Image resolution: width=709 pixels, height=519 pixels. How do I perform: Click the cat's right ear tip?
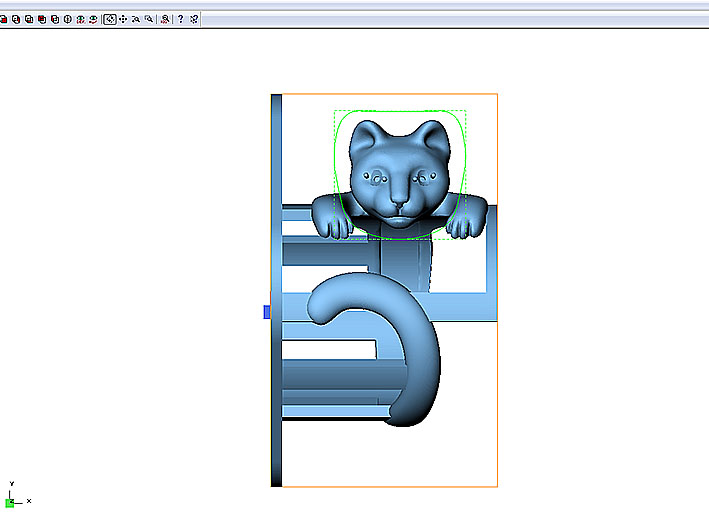coord(432,127)
